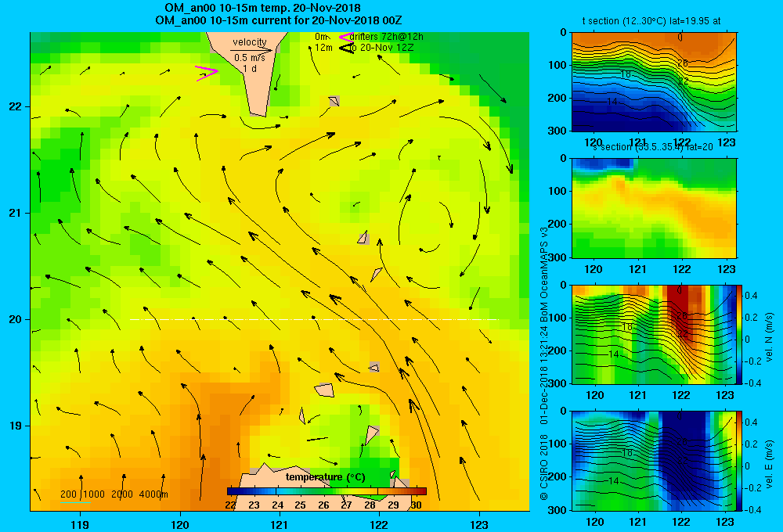This screenshot has width=783, height=532.
Task: Click longitude label '123' below the main map
Action: click(479, 524)
